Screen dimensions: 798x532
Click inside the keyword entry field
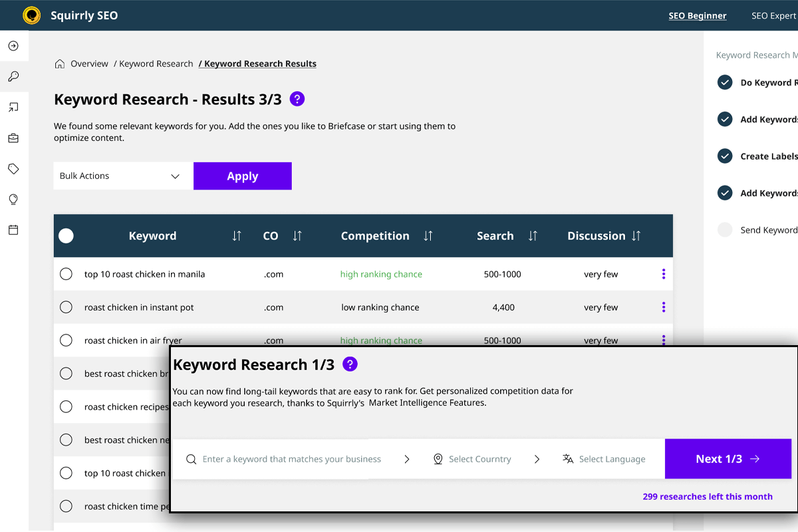point(293,459)
